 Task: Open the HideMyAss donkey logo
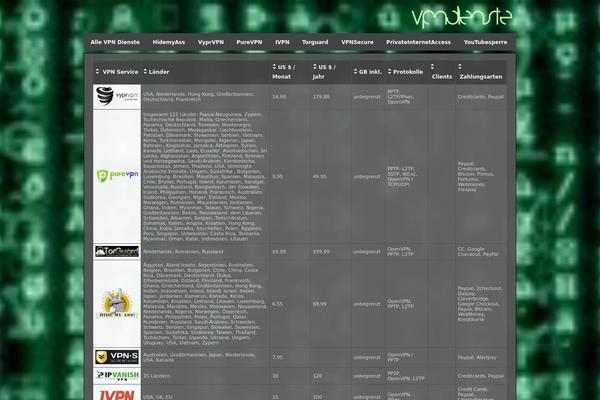coord(117,304)
